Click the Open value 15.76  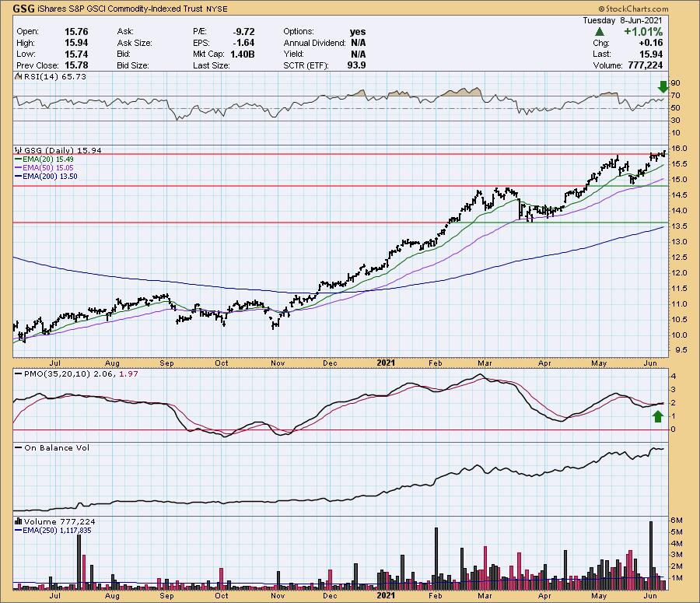click(x=76, y=32)
